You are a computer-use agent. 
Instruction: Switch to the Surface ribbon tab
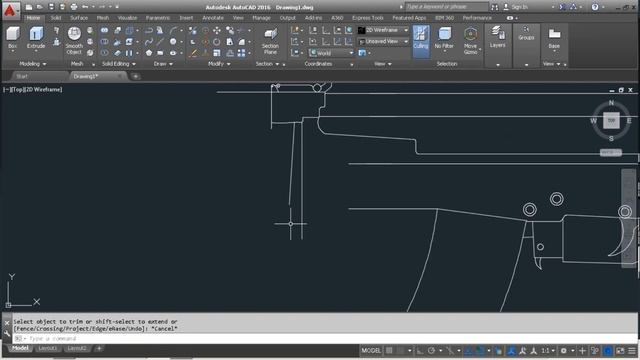coord(79,18)
